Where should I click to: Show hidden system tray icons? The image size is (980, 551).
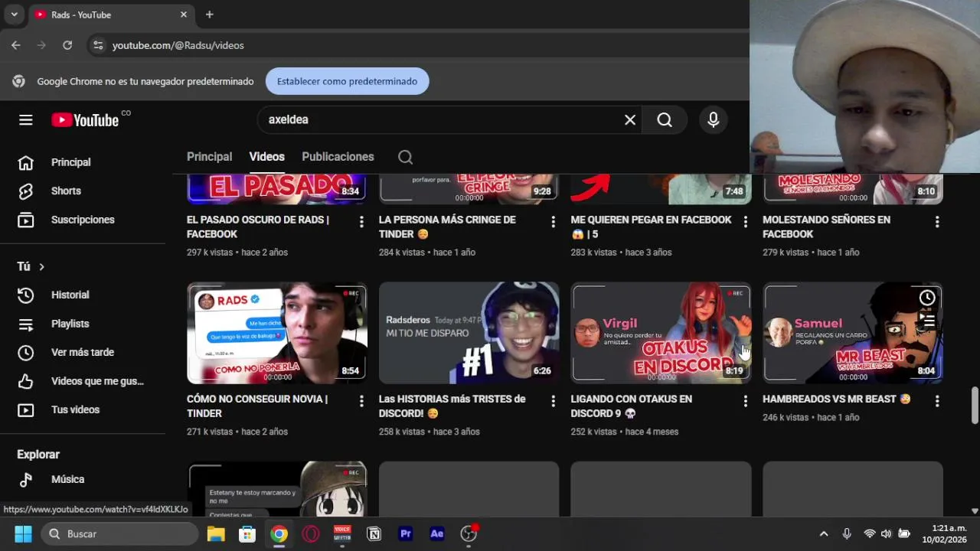[x=824, y=534]
